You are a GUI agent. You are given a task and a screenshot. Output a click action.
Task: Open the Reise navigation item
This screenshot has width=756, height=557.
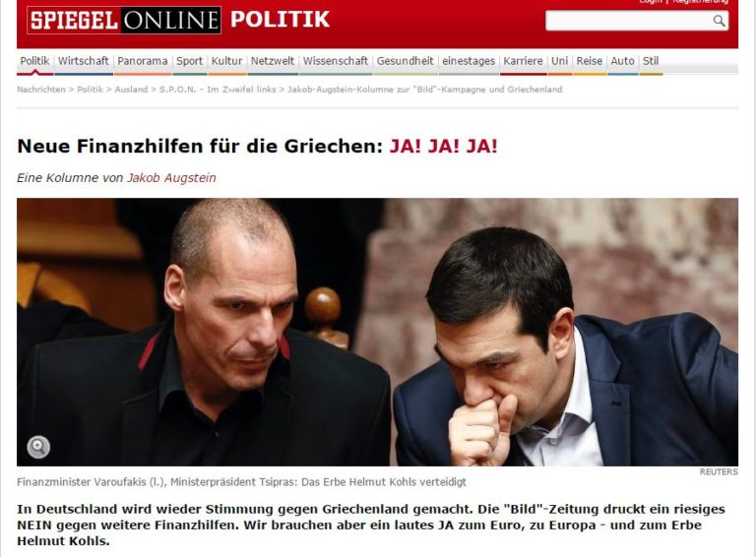tap(590, 61)
